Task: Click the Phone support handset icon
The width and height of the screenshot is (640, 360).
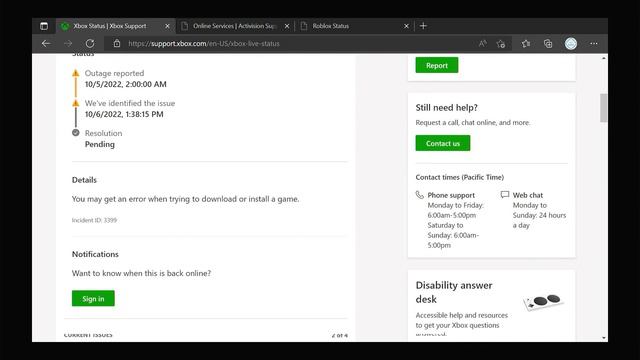Action: (x=420, y=195)
